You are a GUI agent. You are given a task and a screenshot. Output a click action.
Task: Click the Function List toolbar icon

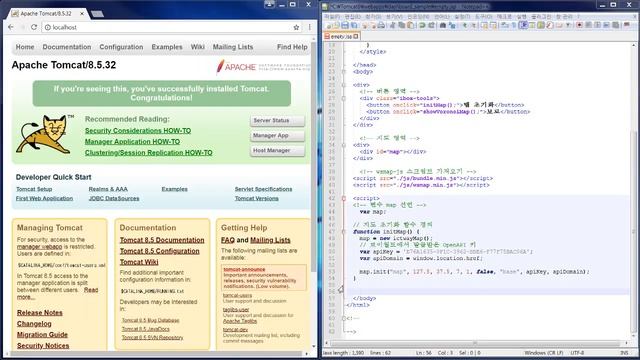pos(551,25)
